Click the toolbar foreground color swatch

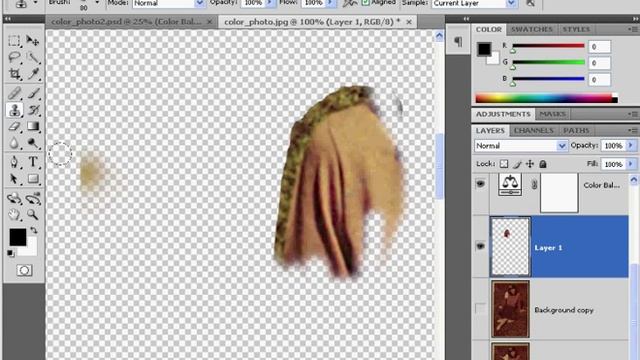18,237
